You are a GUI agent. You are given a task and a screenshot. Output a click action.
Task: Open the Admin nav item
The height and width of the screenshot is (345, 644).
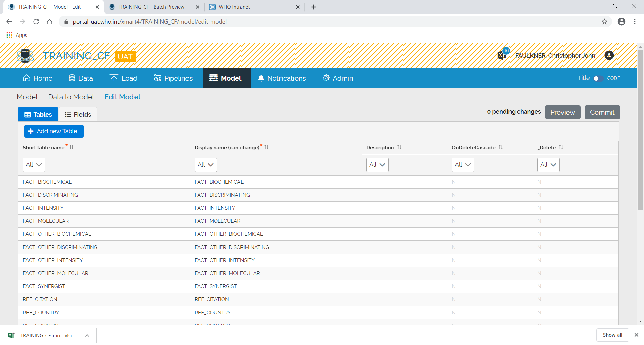[x=338, y=78]
